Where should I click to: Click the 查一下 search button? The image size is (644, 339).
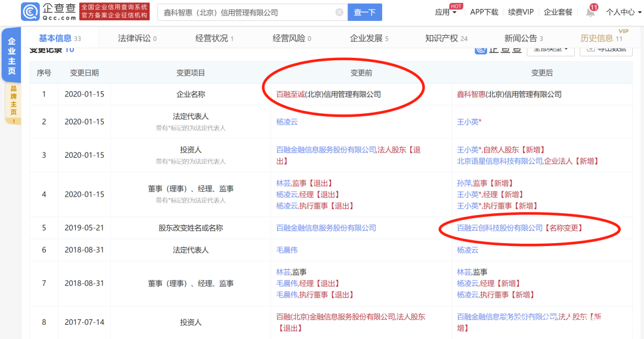[365, 13]
